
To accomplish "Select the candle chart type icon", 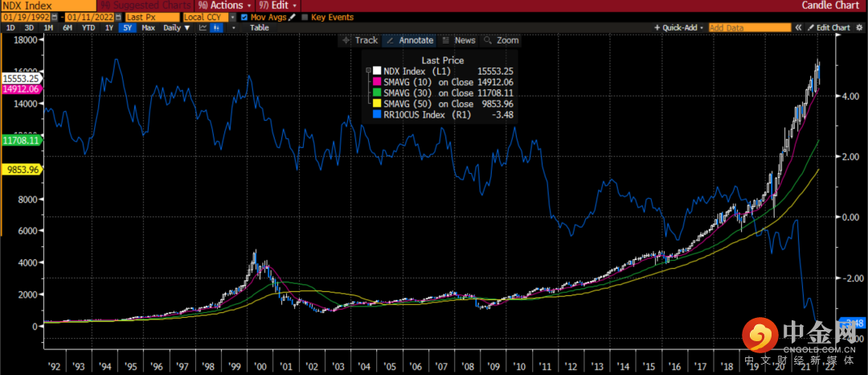I will (x=216, y=27).
